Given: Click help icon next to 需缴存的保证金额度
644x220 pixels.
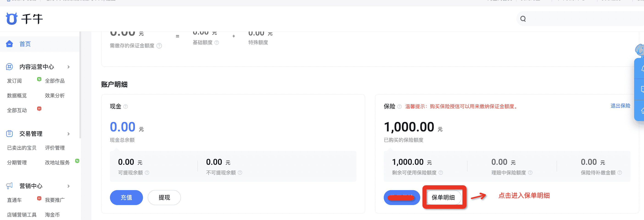Looking at the screenshot, I should (159, 46).
